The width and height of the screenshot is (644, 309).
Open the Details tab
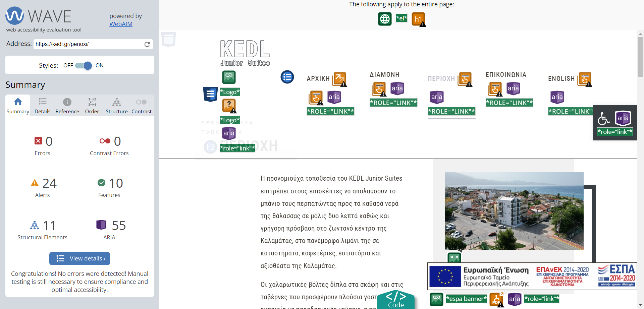pos(43,106)
